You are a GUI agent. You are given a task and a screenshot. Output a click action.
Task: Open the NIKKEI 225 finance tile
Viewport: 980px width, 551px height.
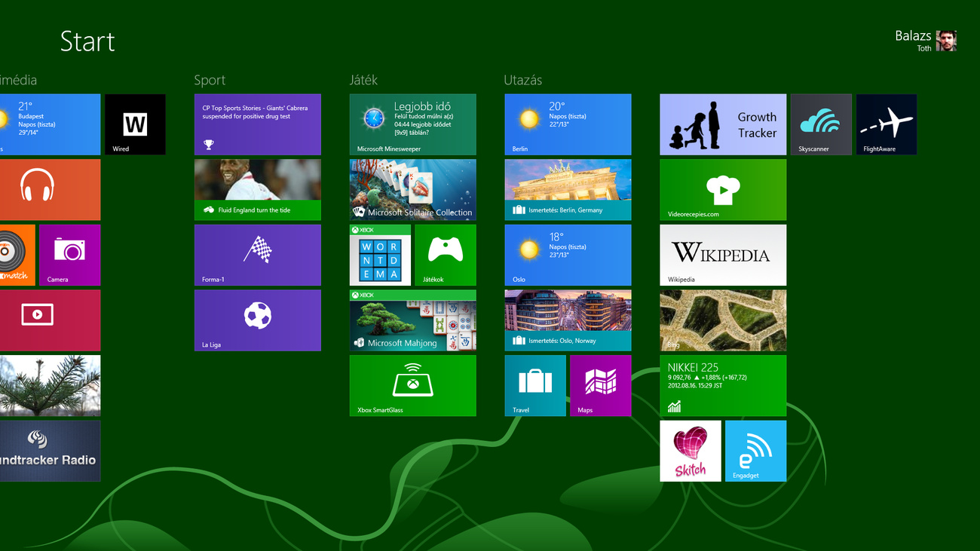723,385
